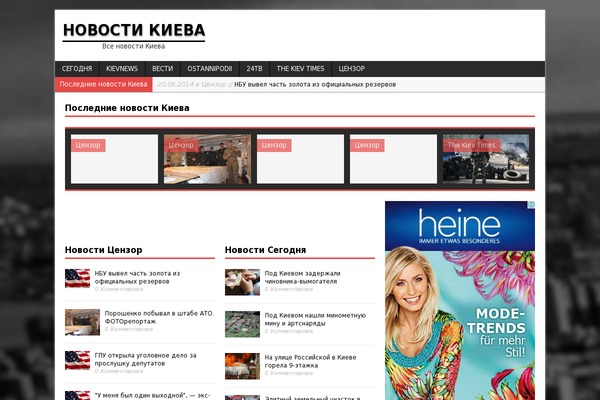The width and height of the screenshot is (600, 400).
Task: Go to OSTANNIPODII section
Action: 210,69
